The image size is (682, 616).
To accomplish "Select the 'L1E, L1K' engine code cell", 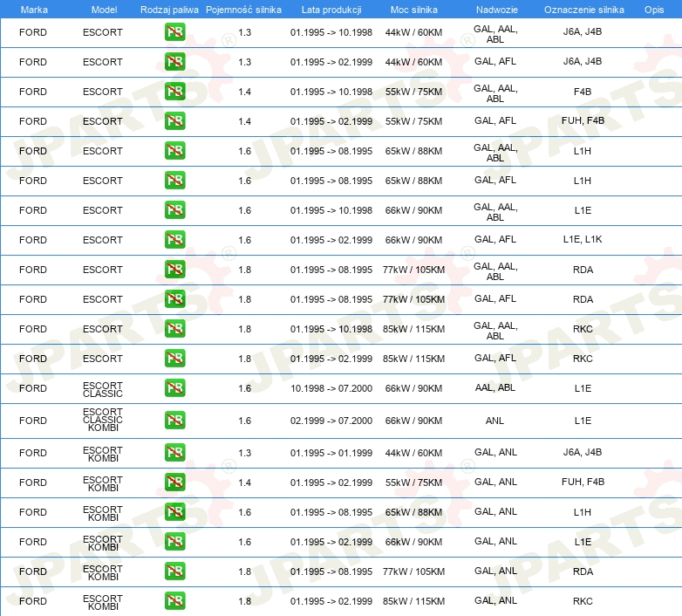I will pyautogui.click(x=583, y=239).
